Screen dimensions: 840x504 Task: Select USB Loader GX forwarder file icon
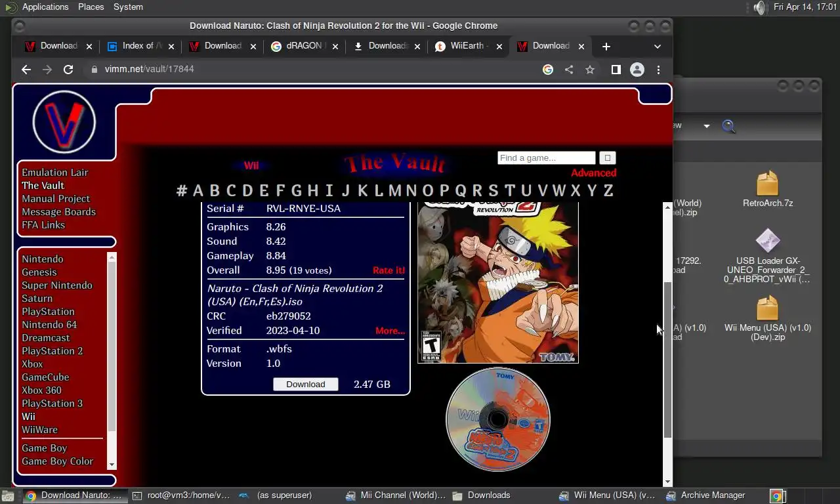tap(767, 256)
